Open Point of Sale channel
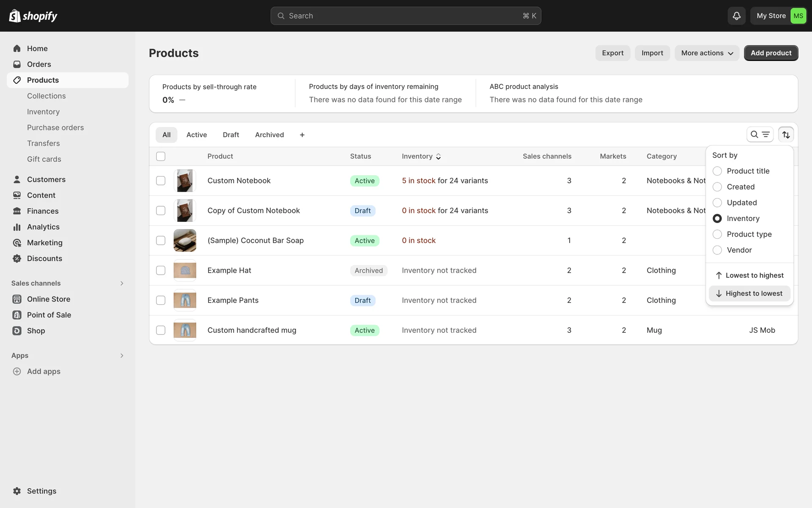Image resolution: width=812 pixels, height=508 pixels. coord(49,315)
